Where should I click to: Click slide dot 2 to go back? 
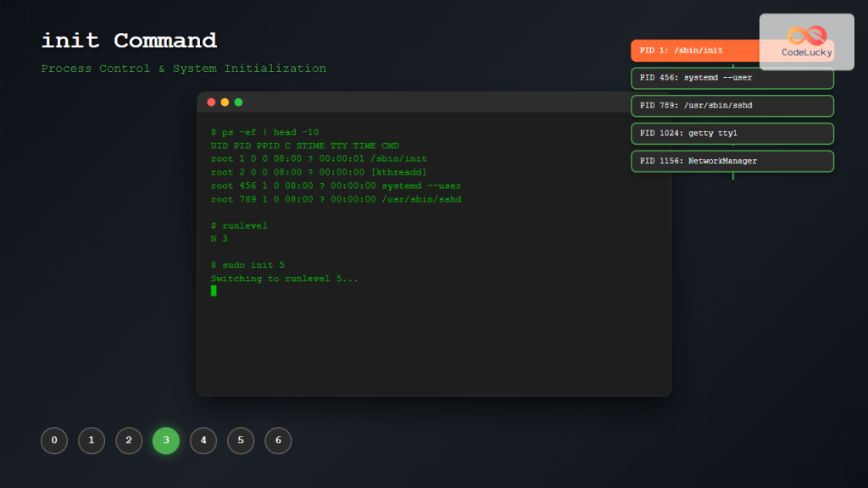(x=129, y=441)
